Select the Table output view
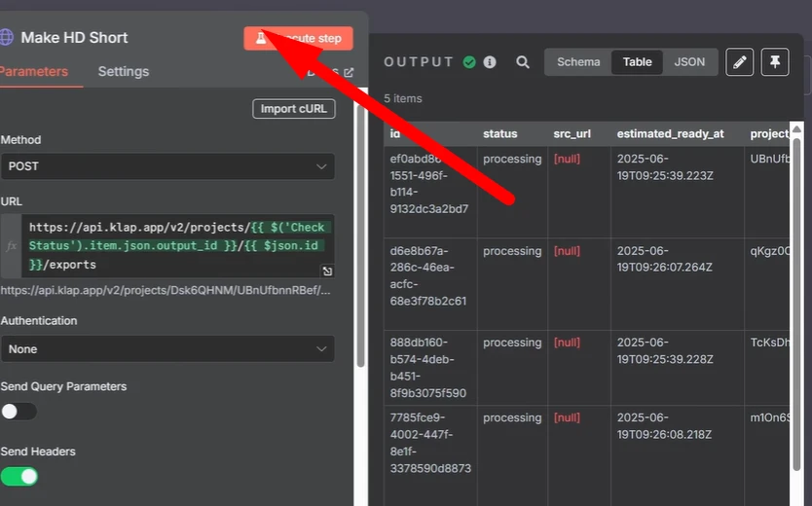Image resolution: width=812 pixels, height=506 pixels. tap(637, 62)
